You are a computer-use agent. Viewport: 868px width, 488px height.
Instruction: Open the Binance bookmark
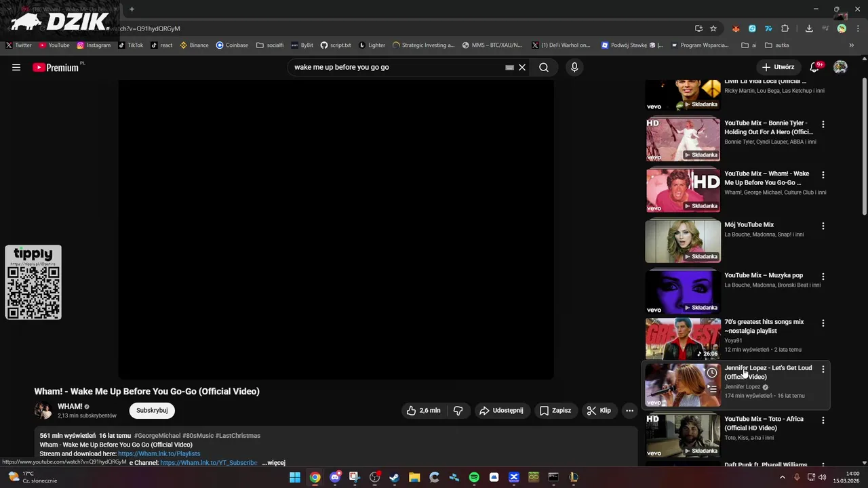[194, 45]
